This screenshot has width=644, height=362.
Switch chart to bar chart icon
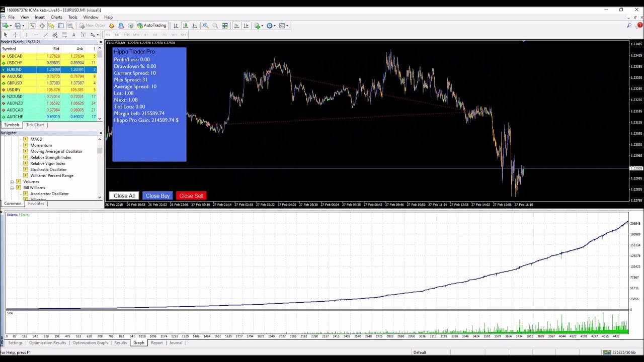pyautogui.click(x=176, y=26)
